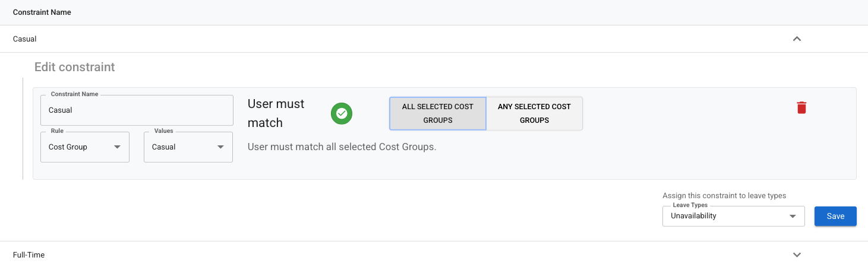Select the All Selected Cost Groups option

coord(438,113)
